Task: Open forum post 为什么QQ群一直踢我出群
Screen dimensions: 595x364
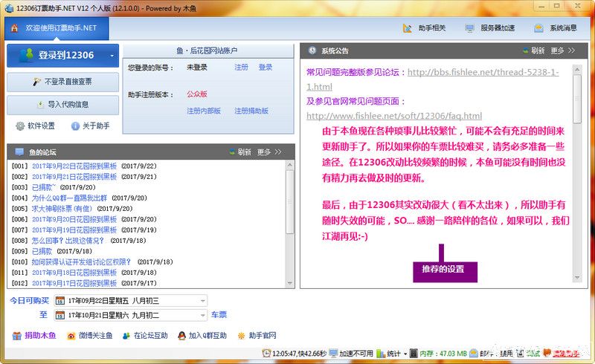Action: tap(69, 198)
